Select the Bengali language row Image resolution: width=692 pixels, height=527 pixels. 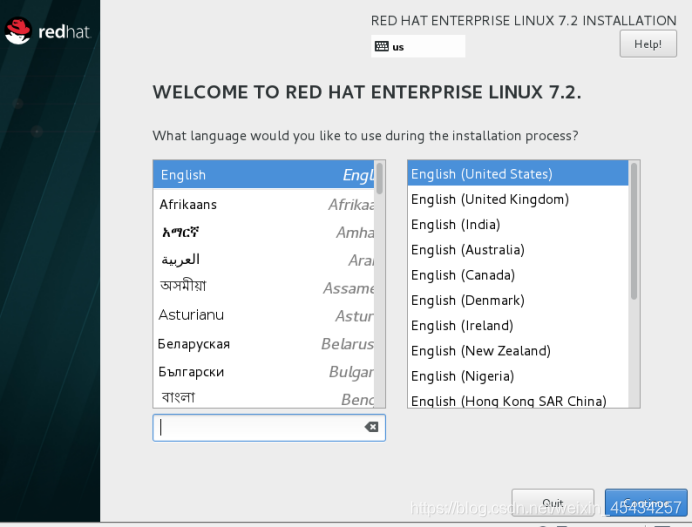click(x=263, y=397)
